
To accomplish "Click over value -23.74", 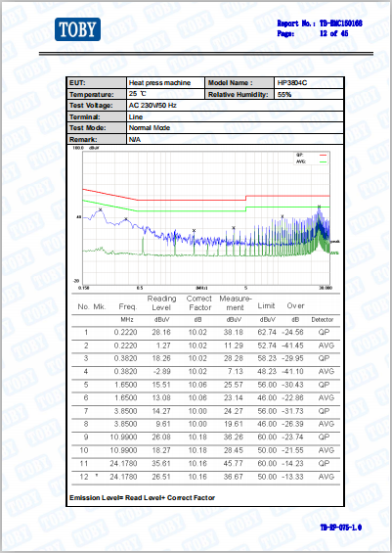I will tap(292, 437).
